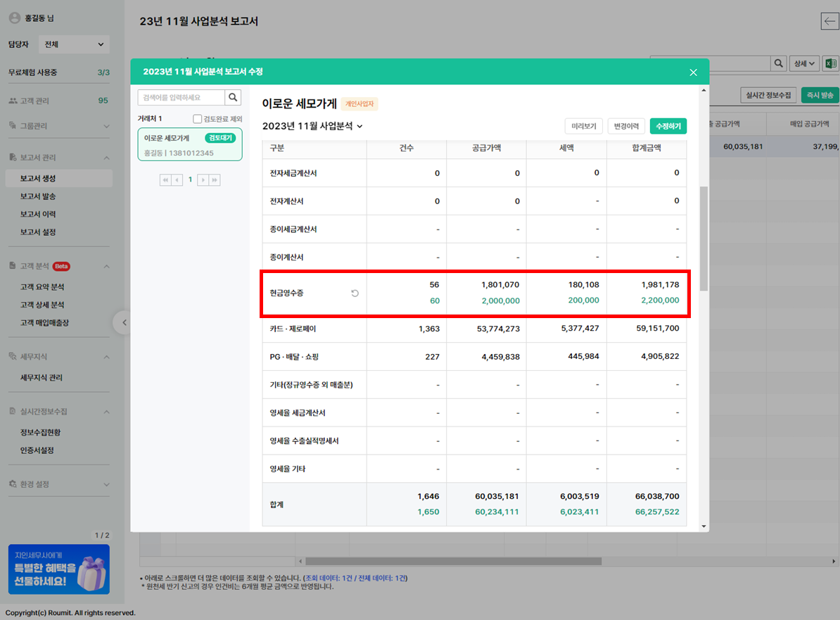
Task: Open the 담당자 전체 dropdown
Action: click(x=73, y=44)
